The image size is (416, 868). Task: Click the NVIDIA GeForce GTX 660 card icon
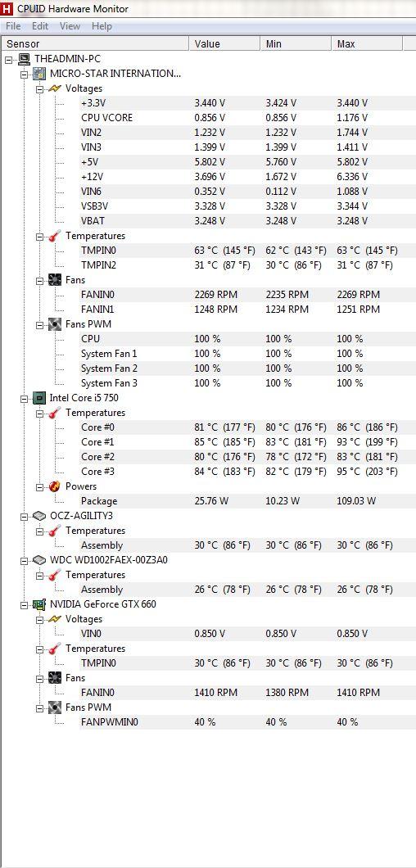click(x=39, y=604)
